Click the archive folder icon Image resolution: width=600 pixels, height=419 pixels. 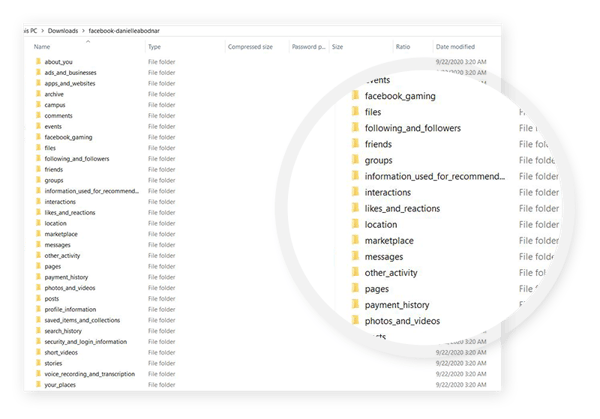(x=38, y=93)
